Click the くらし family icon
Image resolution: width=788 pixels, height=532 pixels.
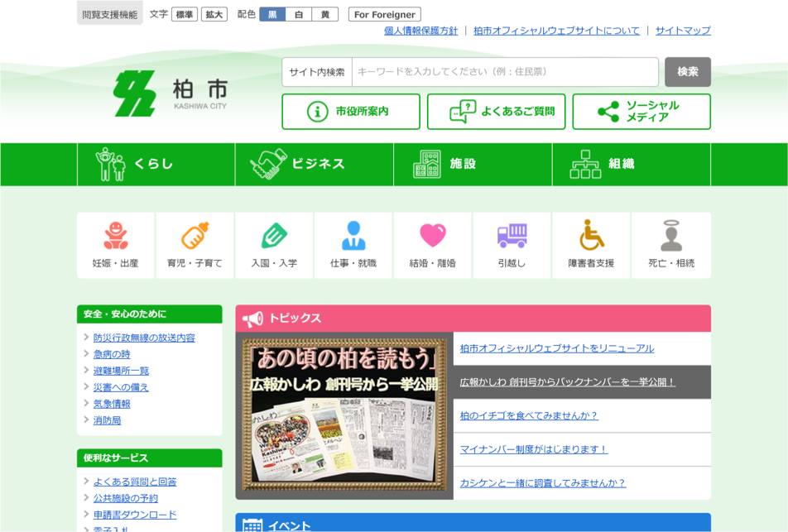110,164
